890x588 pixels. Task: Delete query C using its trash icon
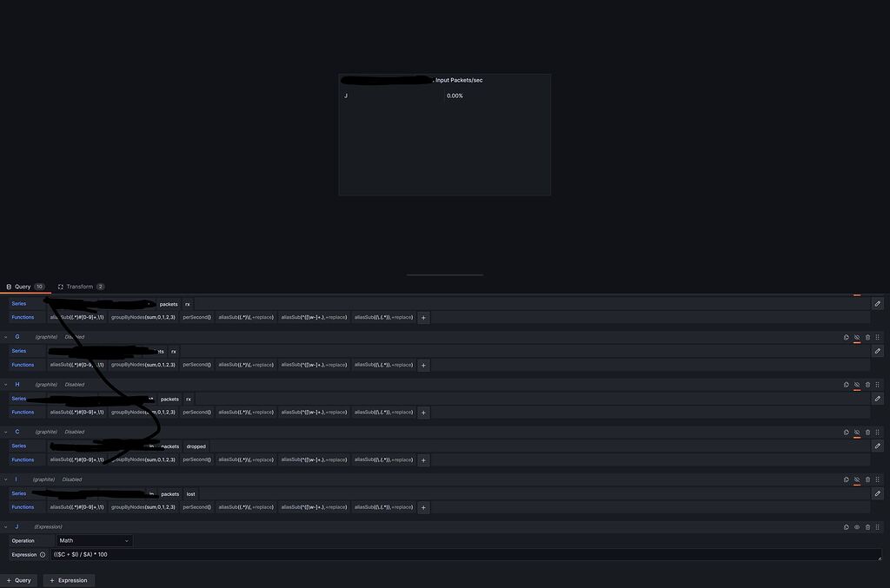867,432
